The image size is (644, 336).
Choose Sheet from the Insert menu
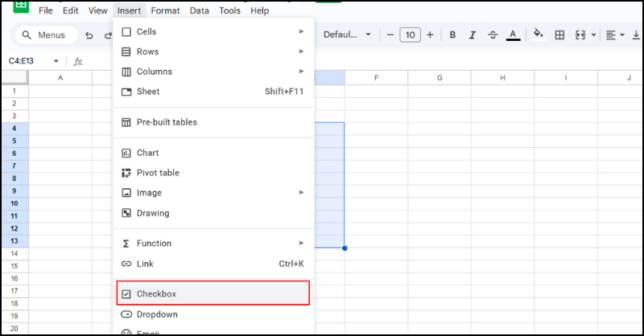pyautogui.click(x=213, y=92)
